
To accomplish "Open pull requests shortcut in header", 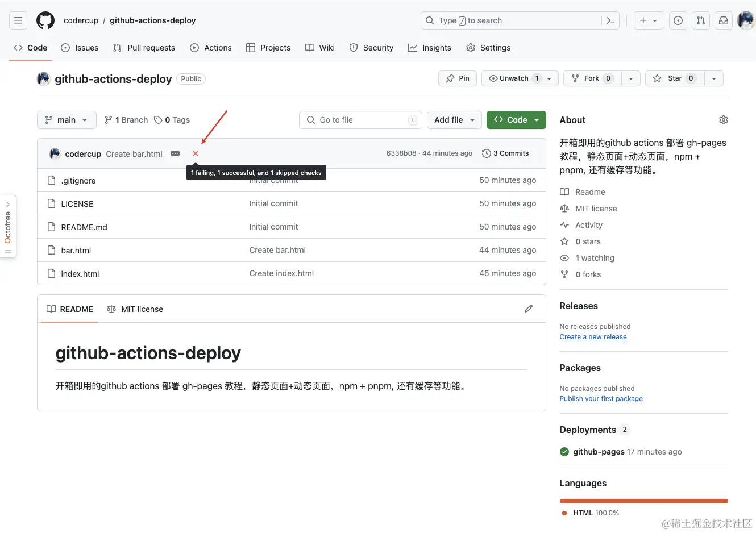I will [x=701, y=20].
